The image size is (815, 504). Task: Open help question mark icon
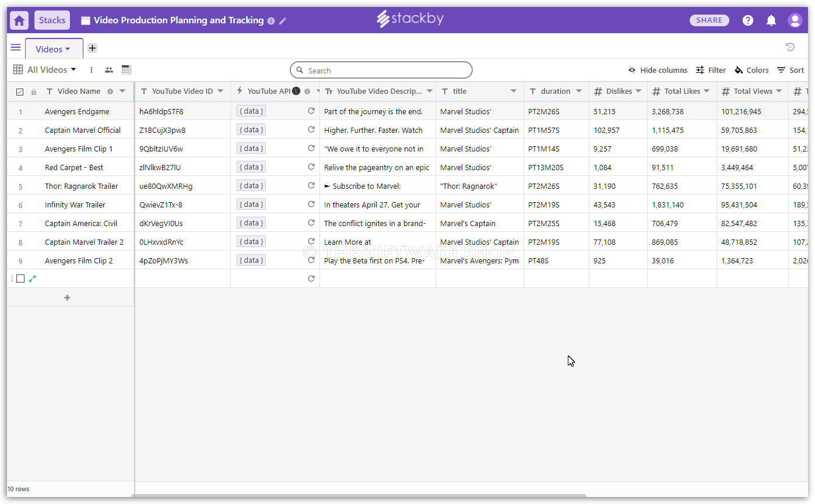point(748,20)
